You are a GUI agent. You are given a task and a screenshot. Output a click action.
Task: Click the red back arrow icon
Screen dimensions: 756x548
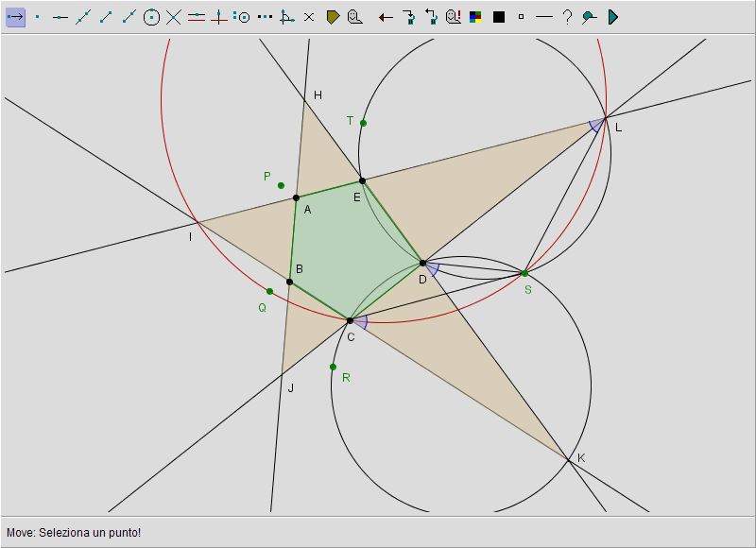click(386, 17)
